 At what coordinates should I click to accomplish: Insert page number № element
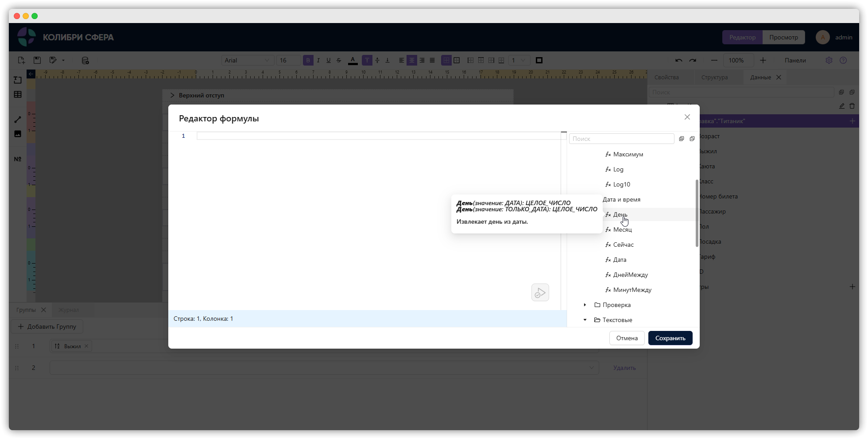18,159
